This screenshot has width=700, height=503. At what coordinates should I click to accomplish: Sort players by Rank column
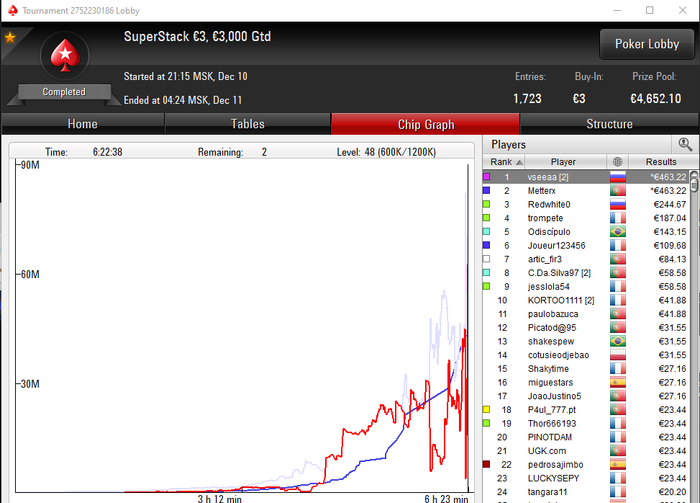click(x=504, y=162)
